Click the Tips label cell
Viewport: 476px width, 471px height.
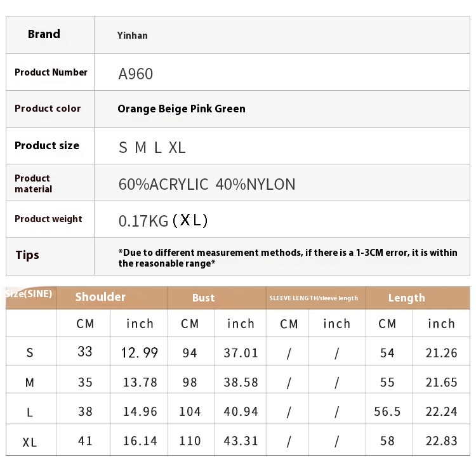coord(27,255)
